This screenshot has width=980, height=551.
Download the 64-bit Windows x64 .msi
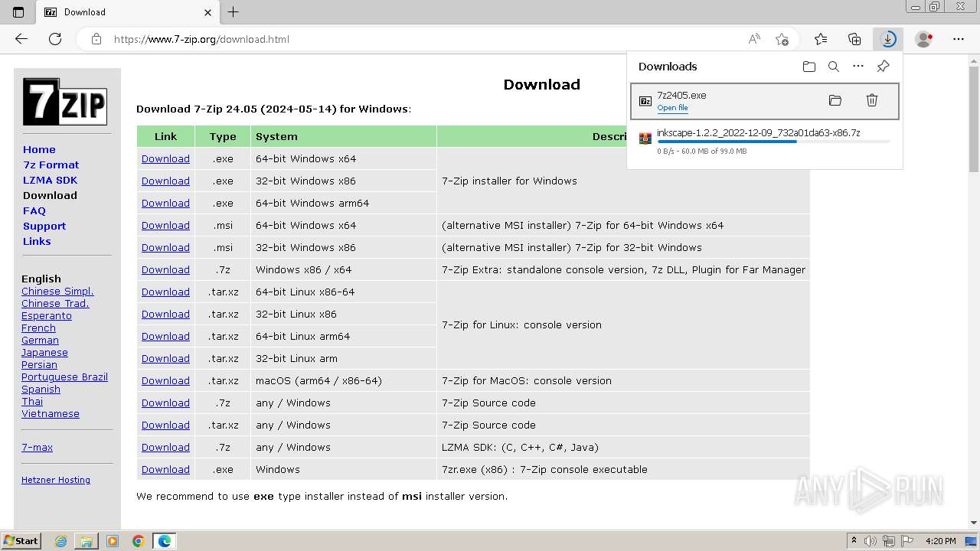(x=165, y=225)
